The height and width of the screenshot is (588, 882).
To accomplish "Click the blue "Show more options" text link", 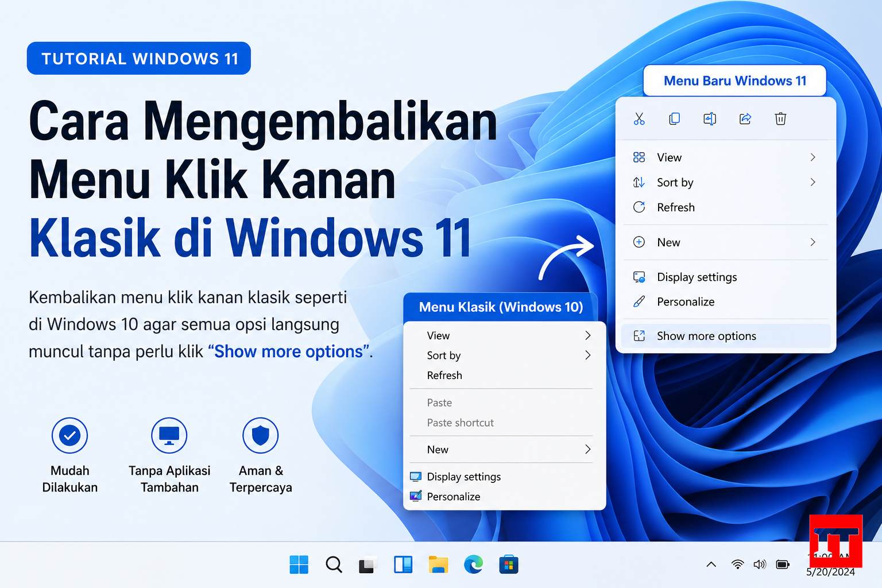I will [289, 351].
